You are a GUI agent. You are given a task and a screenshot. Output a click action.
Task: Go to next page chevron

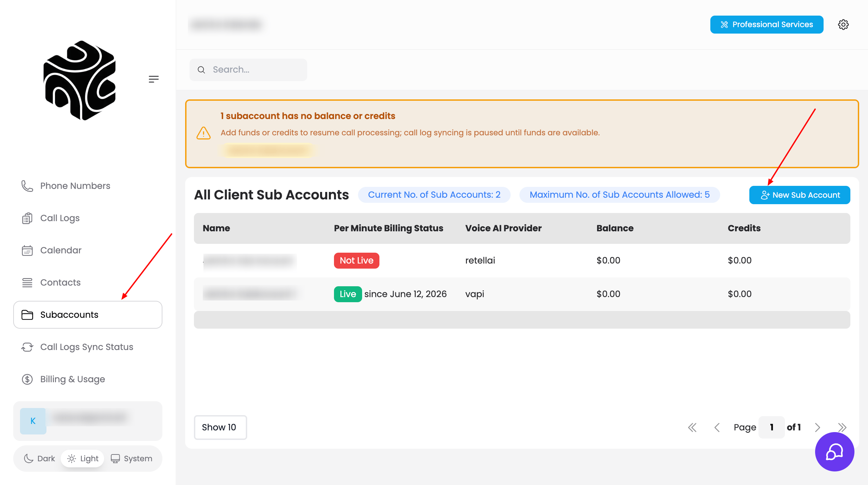tap(817, 427)
